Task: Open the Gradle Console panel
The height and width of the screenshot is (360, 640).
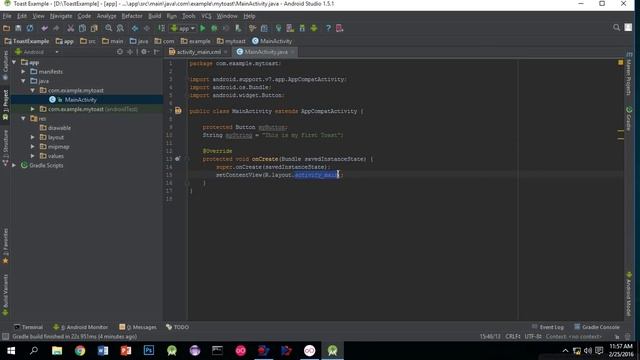Action: tap(597, 327)
